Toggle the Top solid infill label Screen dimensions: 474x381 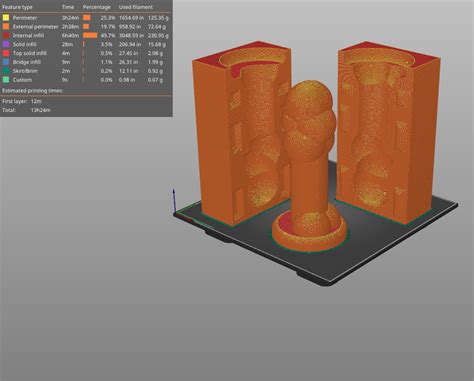click(x=30, y=53)
